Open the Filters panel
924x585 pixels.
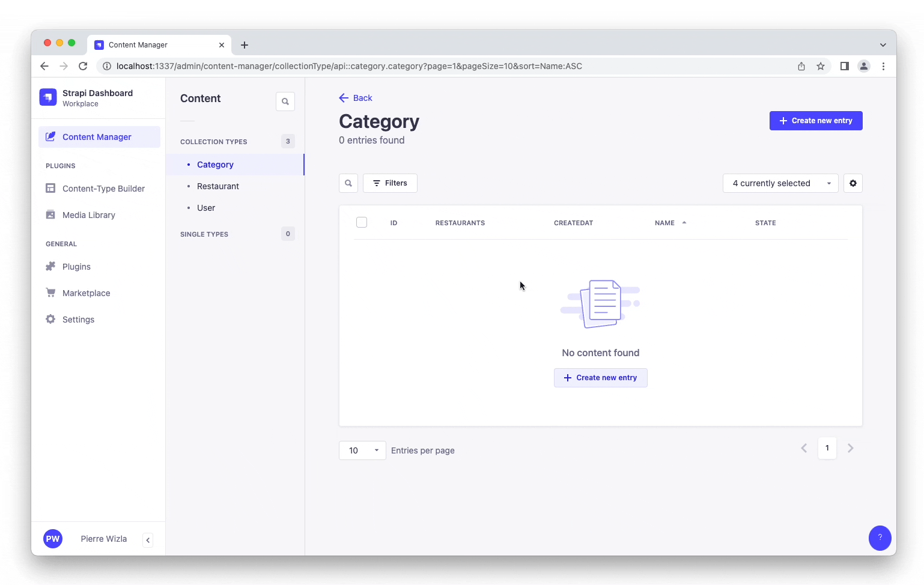tap(390, 183)
